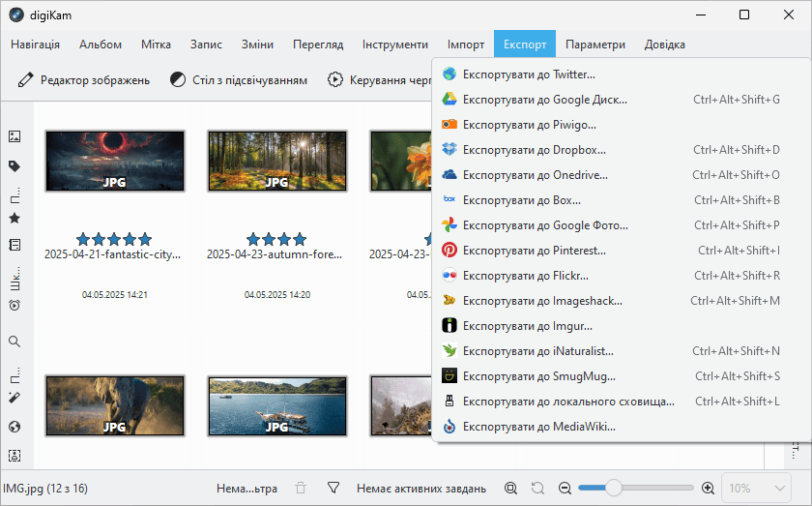812x506 pixels.
Task: Open the Інструменти menu
Action: (395, 45)
